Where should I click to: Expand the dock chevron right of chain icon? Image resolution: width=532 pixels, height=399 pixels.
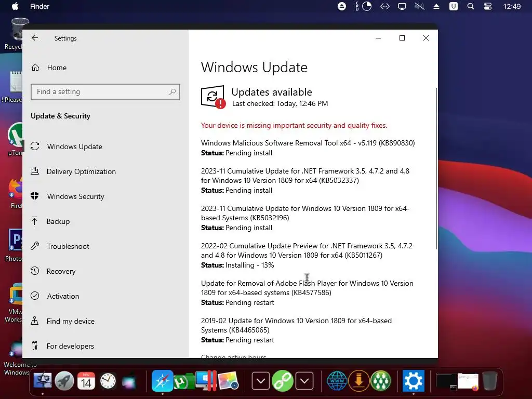point(304,381)
